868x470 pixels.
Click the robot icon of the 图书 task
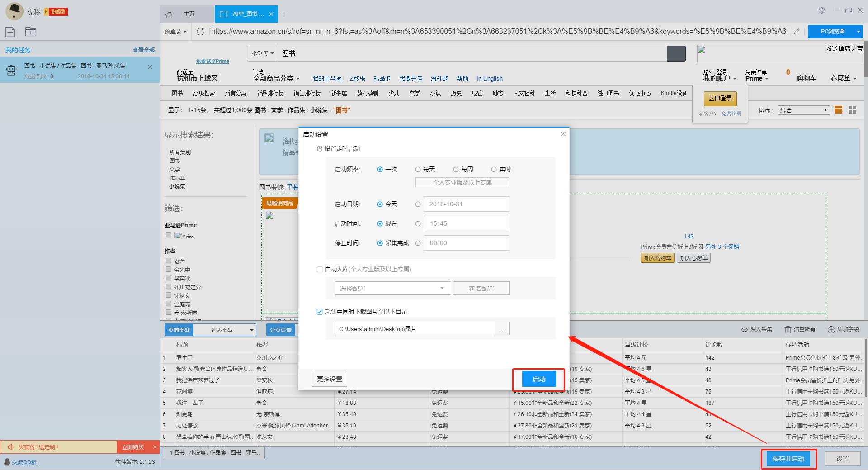click(x=11, y=70)
